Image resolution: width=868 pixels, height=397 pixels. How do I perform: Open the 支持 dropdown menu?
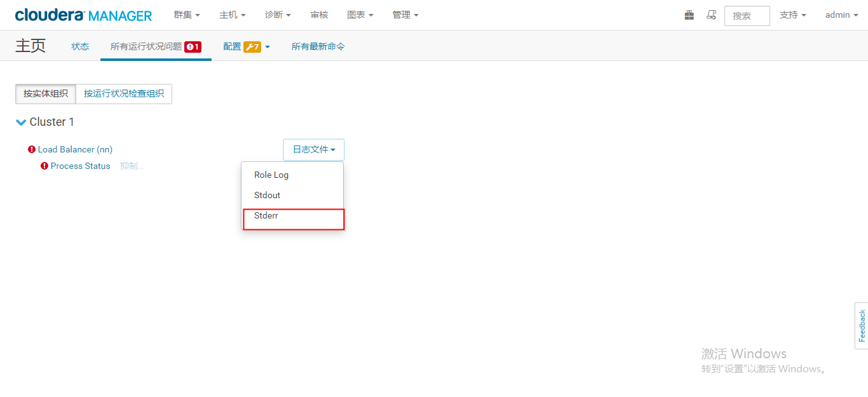coord(792,15)
